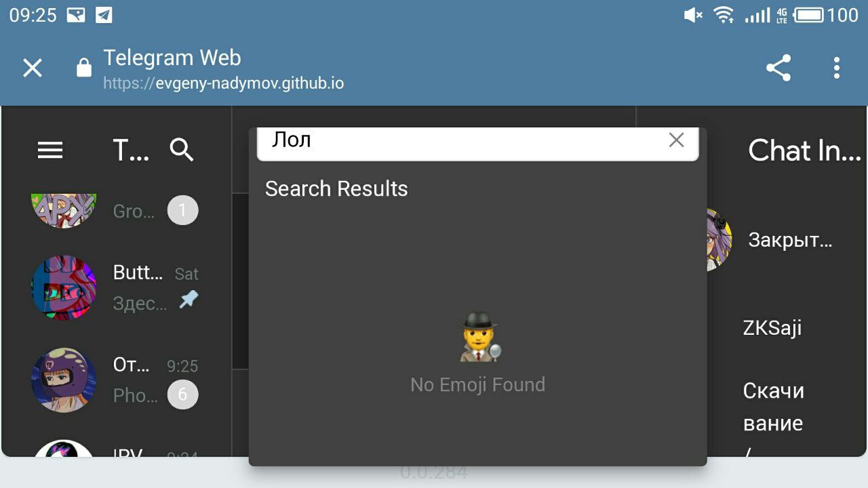Select the Gro... chat avatar

pos(64,209)
